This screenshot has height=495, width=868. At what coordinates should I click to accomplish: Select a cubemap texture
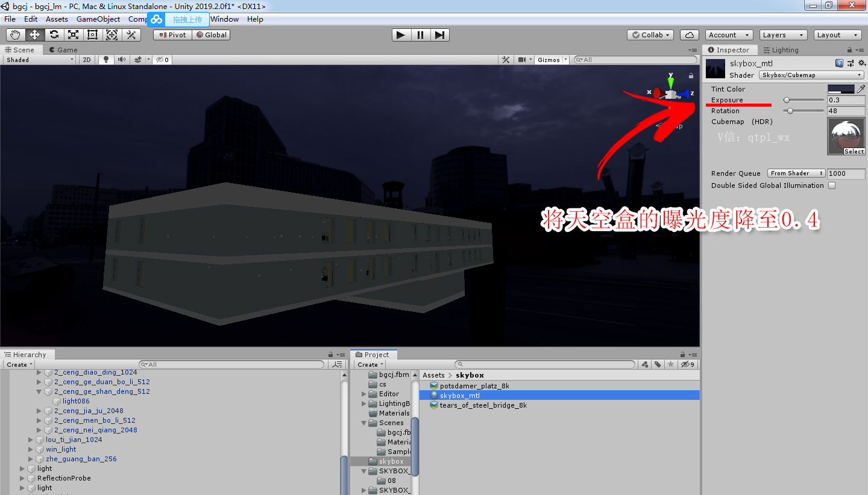tap(854, 152)
